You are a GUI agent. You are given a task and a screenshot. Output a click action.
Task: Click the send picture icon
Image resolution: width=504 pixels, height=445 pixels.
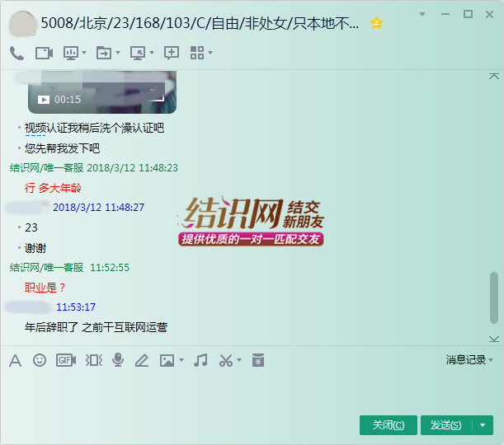pos(167,361)
